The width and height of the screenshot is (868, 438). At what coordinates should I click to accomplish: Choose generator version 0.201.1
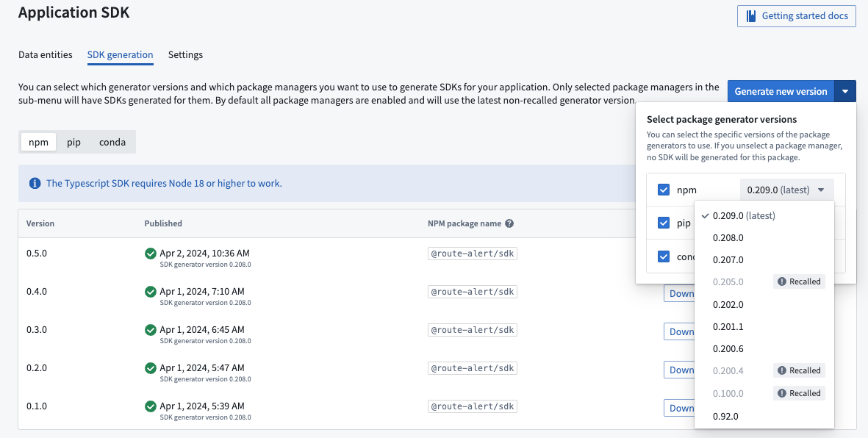coord(764,327)
